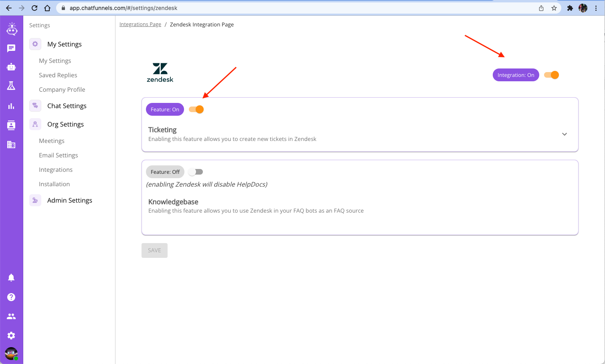Open the browser profile avatar
Viewport: 605px width, 364px height.
pos(583,8)
